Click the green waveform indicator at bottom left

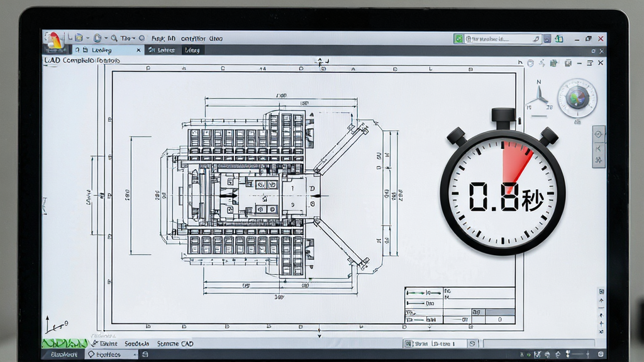[65, 343]
